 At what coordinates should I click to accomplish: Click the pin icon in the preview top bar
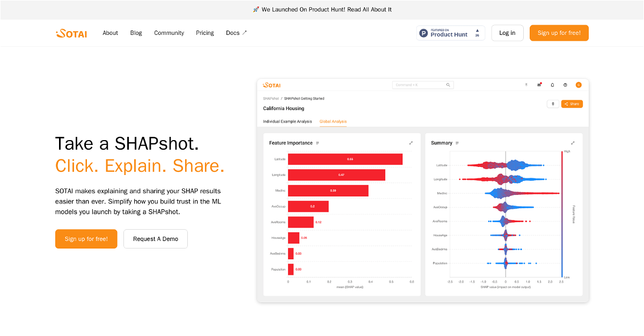pyautogui.click(x=526, y=85)
